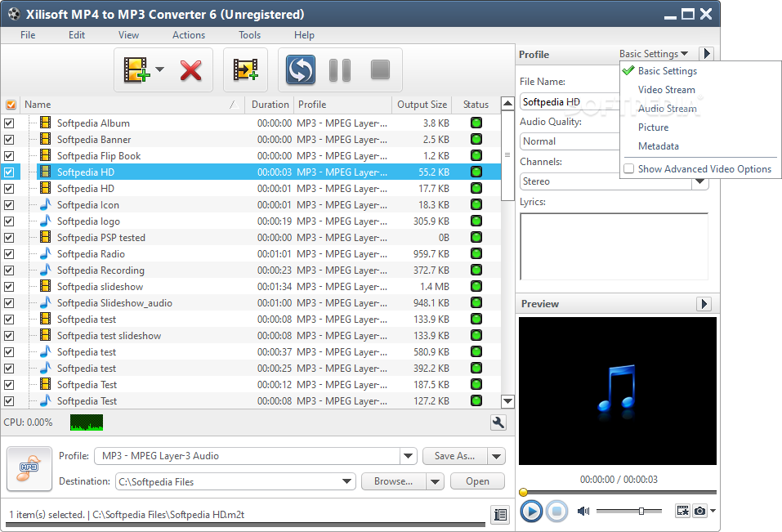Click the Save As... button

coord(455,456)
